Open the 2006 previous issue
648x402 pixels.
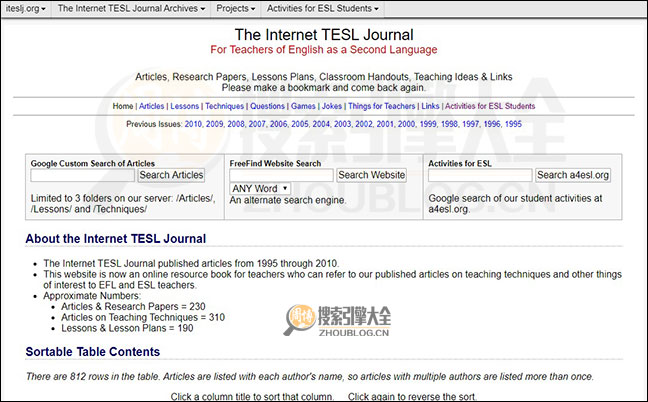pos(279,124)
